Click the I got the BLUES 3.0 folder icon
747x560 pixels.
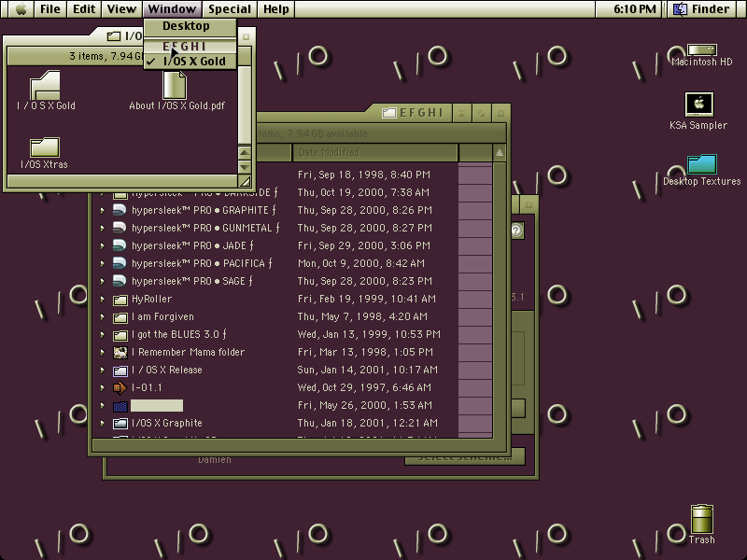point(120,335)
